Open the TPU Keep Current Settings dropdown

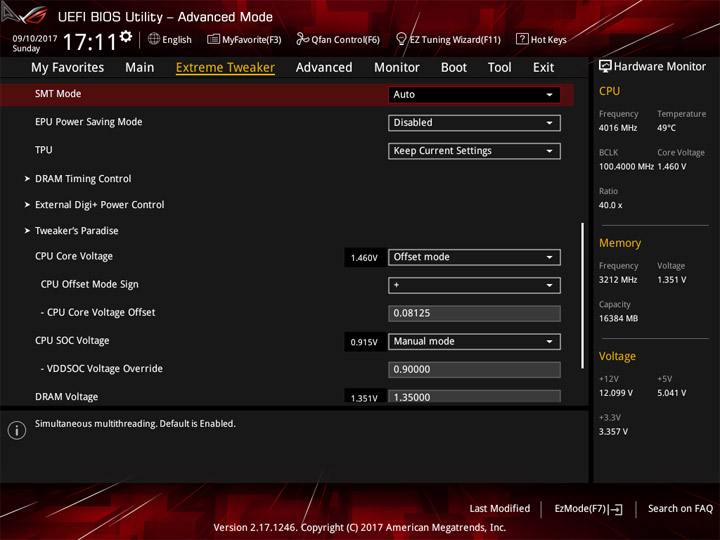(474, 151)
